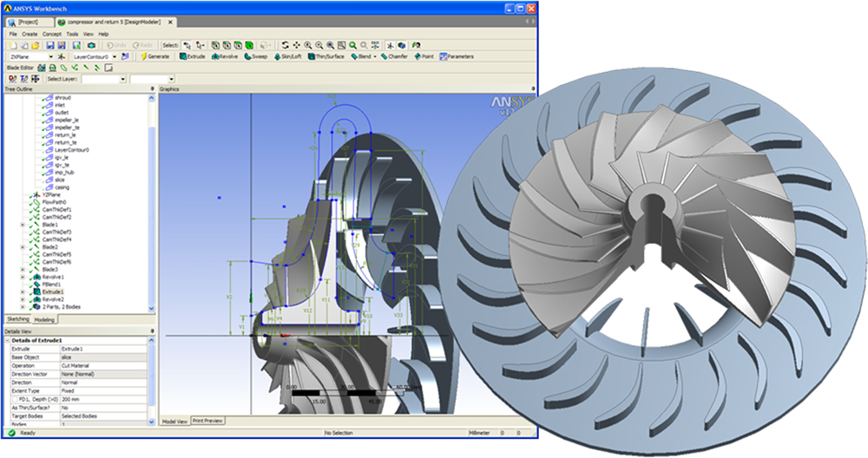
Task: Click the first Blade Editor icon
Action: tap(42, 68)
